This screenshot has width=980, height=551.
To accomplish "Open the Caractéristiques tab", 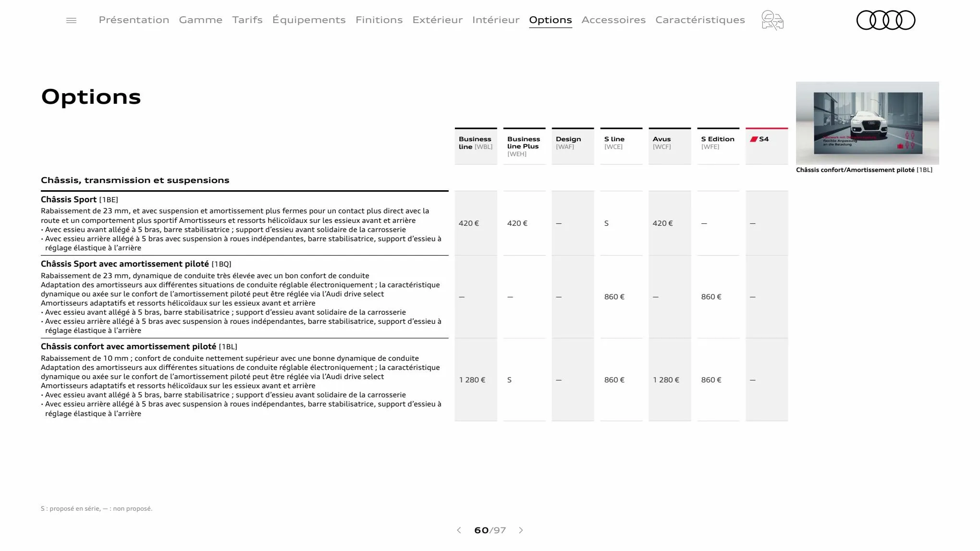I will 700,20.
